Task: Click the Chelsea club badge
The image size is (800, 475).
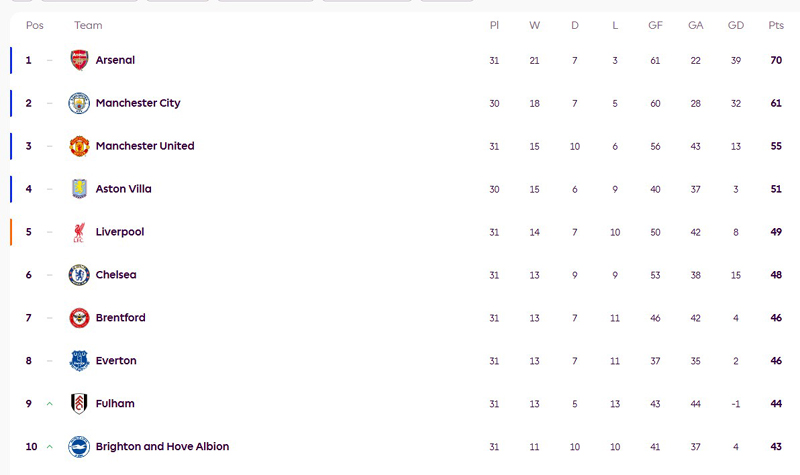Action: pyautogui.click(x=79, y=275)
